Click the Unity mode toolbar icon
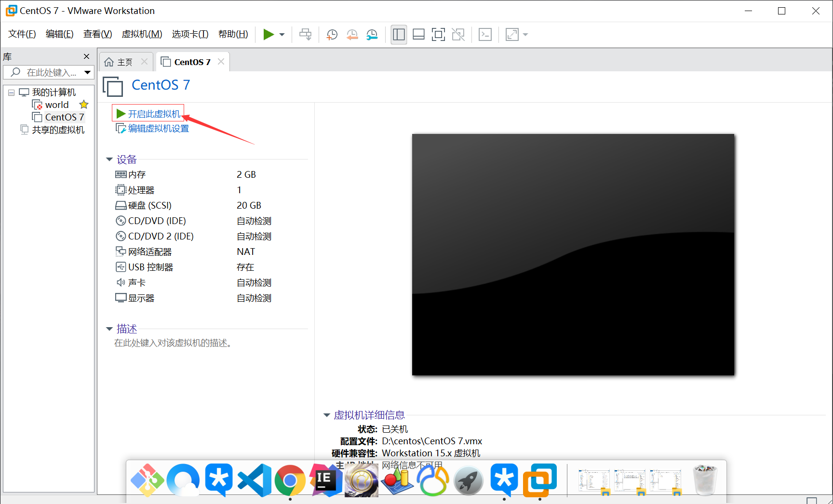Screen dimensions: 833x504 (x=458, y=34)
